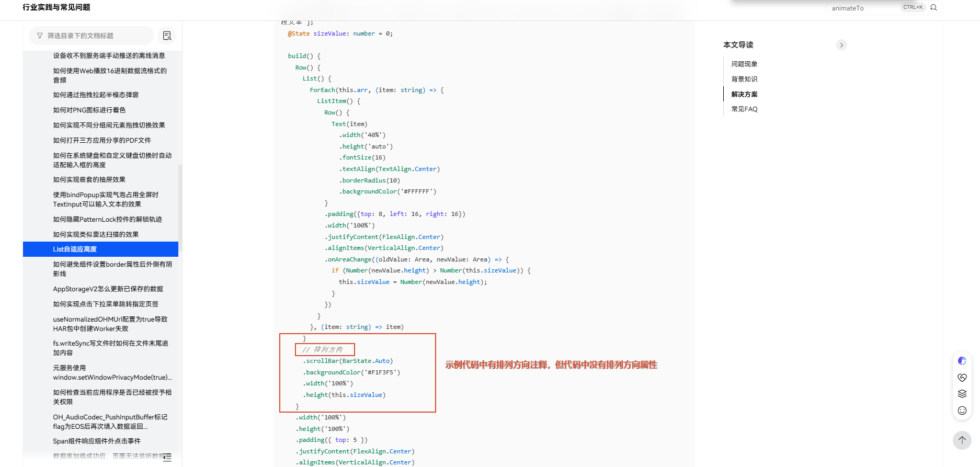The height and width of the screenshot is (467, 980).
Task: Click the back-to-top arrow button
Action: 962,440
